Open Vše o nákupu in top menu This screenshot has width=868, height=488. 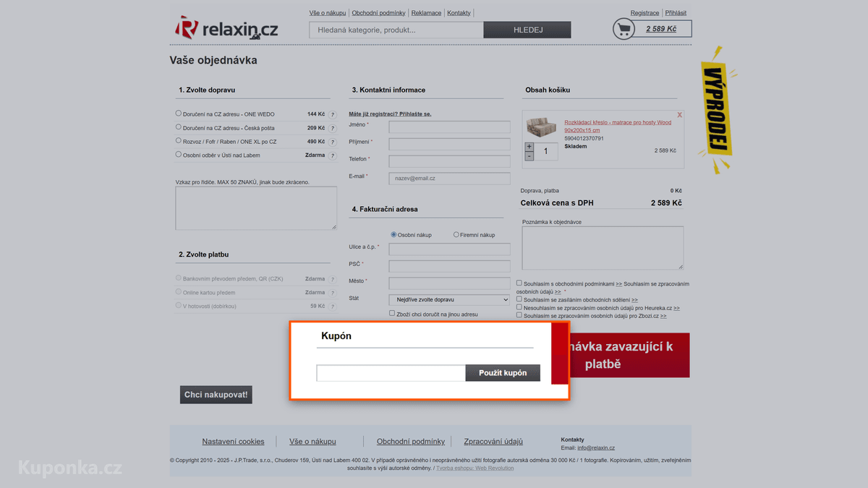pyautogui.click(x=328, y=13)
